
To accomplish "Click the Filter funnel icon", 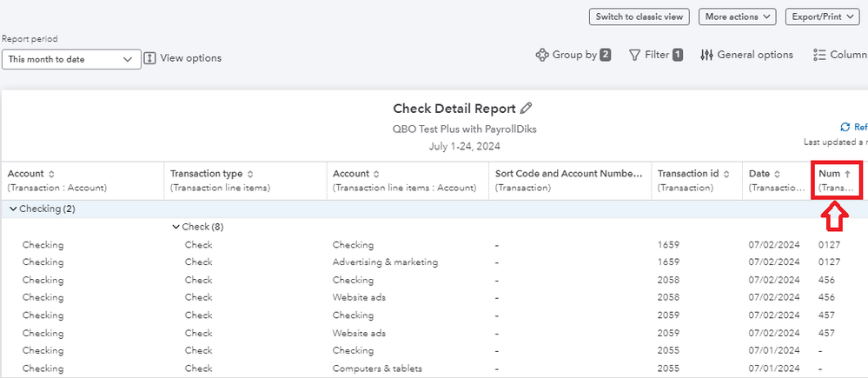I will (x=634, y=55).
